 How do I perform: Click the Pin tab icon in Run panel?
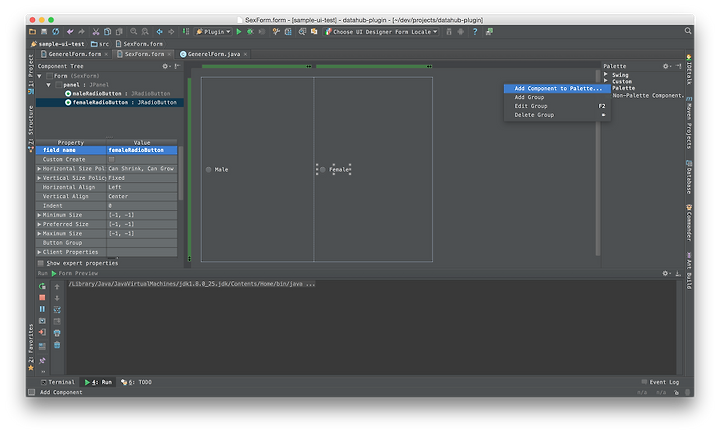point(42,361)
